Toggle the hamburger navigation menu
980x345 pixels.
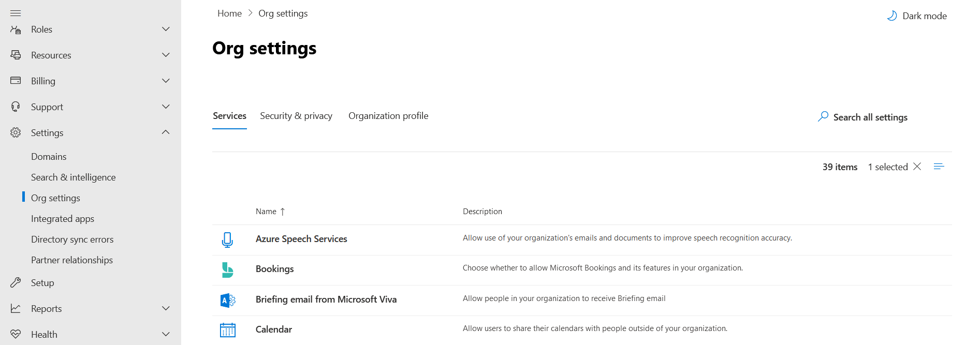pos(16,13)
